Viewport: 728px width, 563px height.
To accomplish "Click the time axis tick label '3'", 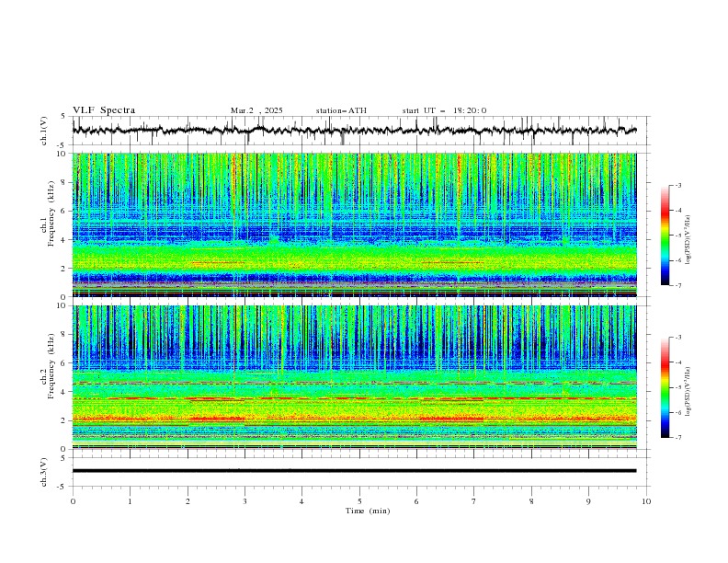I will 245,501.
